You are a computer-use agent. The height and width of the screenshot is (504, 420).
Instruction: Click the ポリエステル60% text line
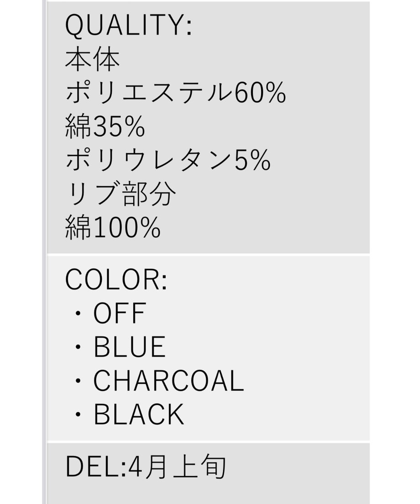(x=175, y=93)
